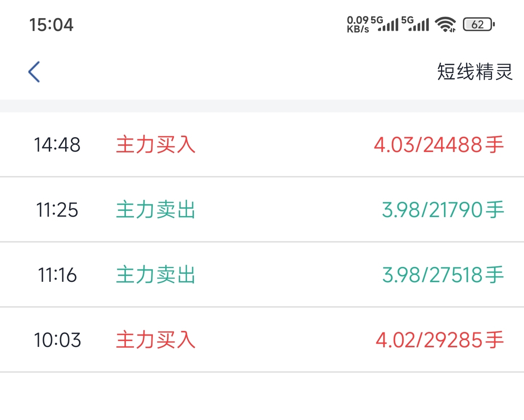Open the 3.98/21790手 sell value
Viewport: 524px width, 420px height.
pyautogui.click(x=443, y=210)
